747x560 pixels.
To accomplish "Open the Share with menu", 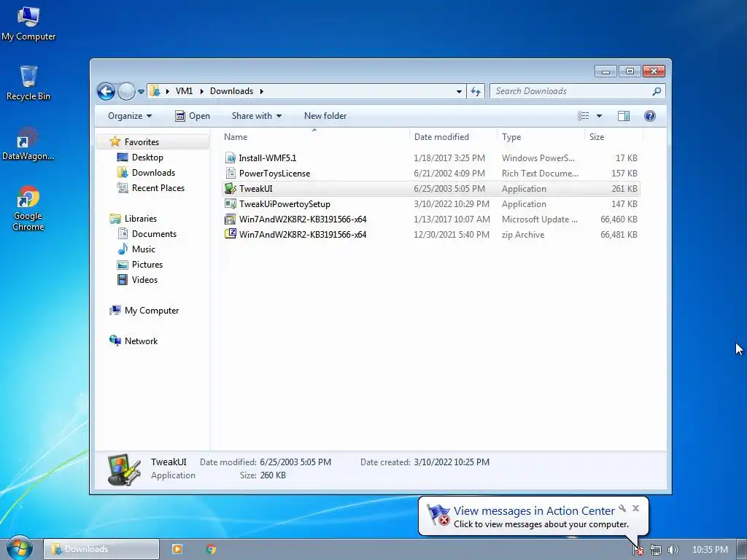I will (256, 116).
